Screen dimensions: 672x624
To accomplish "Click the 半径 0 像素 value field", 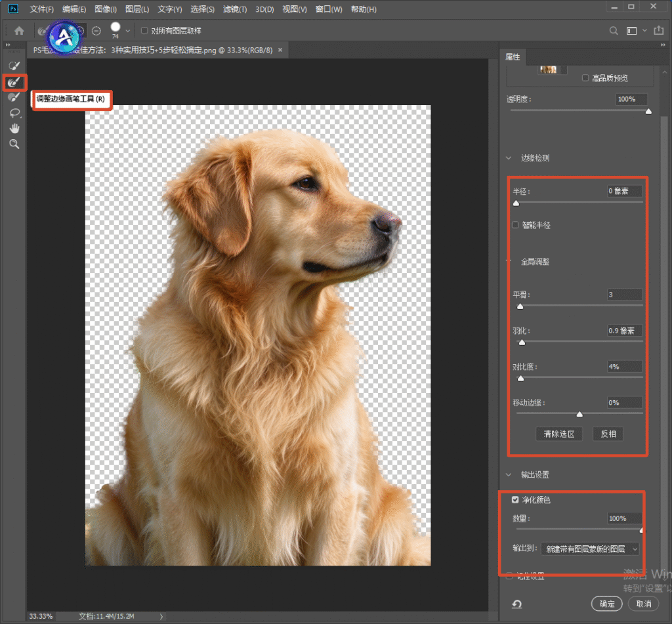I will (x=625, y=191).
